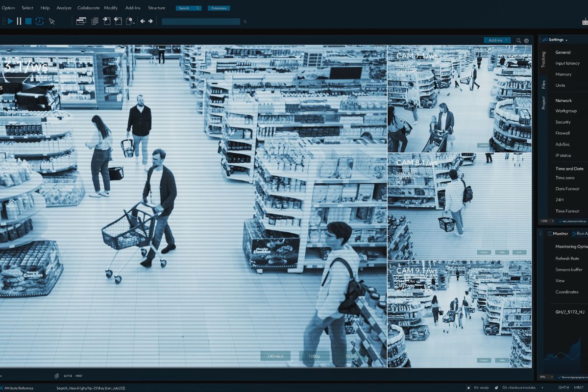Viewport: 588px width, 392px height.
Task: Open the Analyze menu
Action: tap(63, 8)
